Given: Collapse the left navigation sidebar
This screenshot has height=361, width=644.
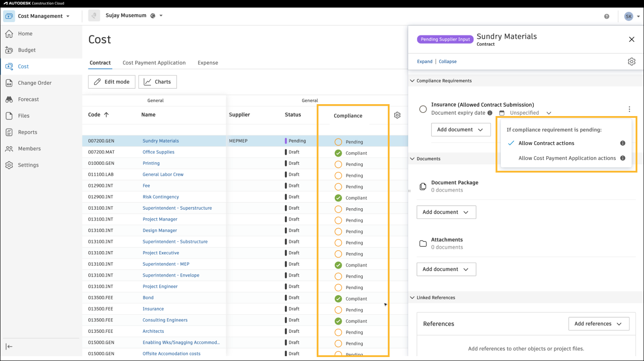Looking at the screenshot, I should [x=9, y=346].
